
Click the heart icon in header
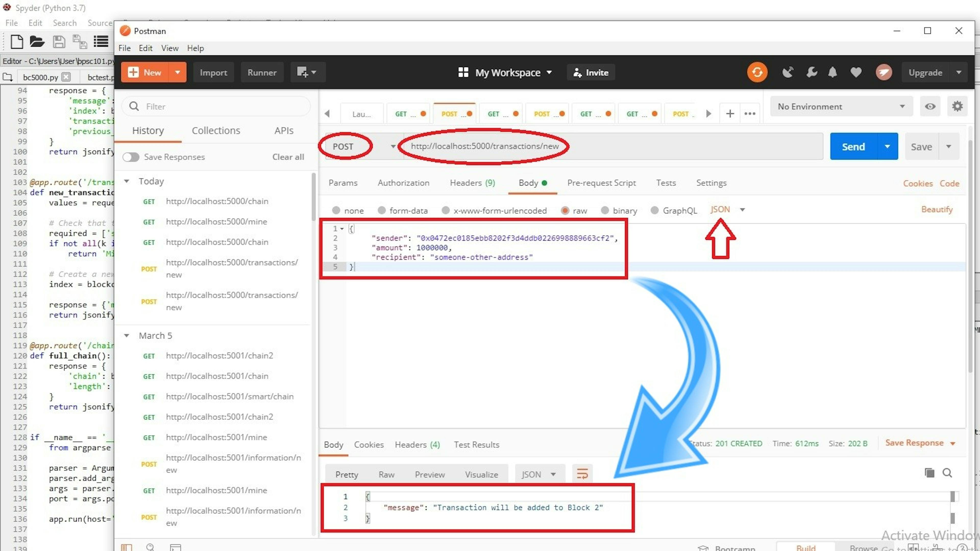click(856, 72)
